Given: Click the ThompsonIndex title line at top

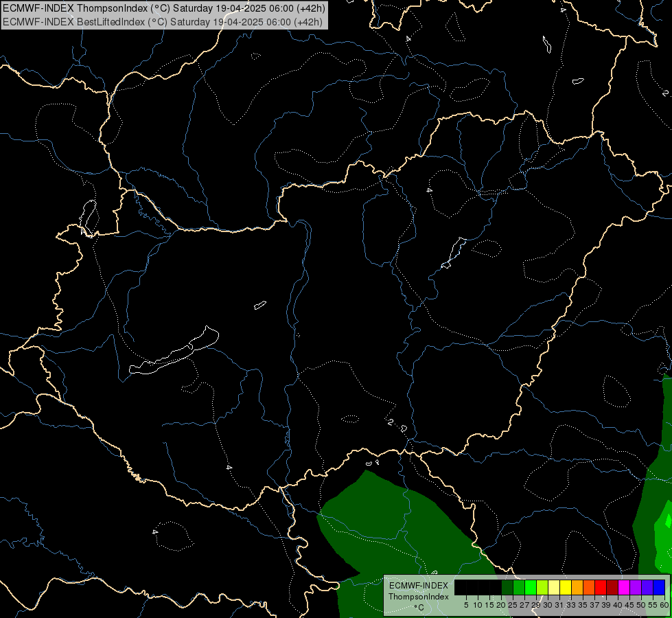Looking at the screenshot, I should click(164, 8).
